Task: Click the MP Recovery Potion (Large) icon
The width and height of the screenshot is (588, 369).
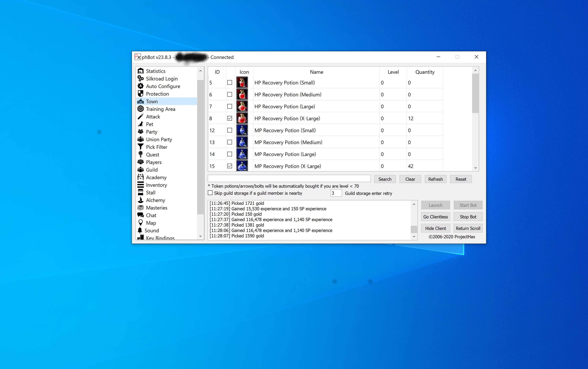Action: pyautogui.click(x=242, y=154)
